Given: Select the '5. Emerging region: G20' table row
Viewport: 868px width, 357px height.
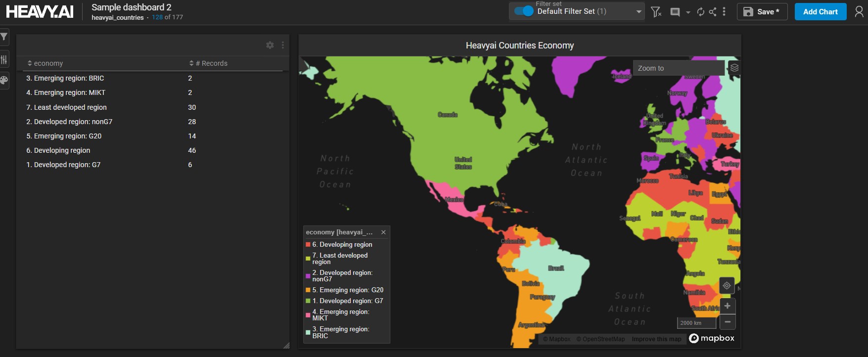Looking at the screenshot, I should pyautogui.click(x=153, y=136).
